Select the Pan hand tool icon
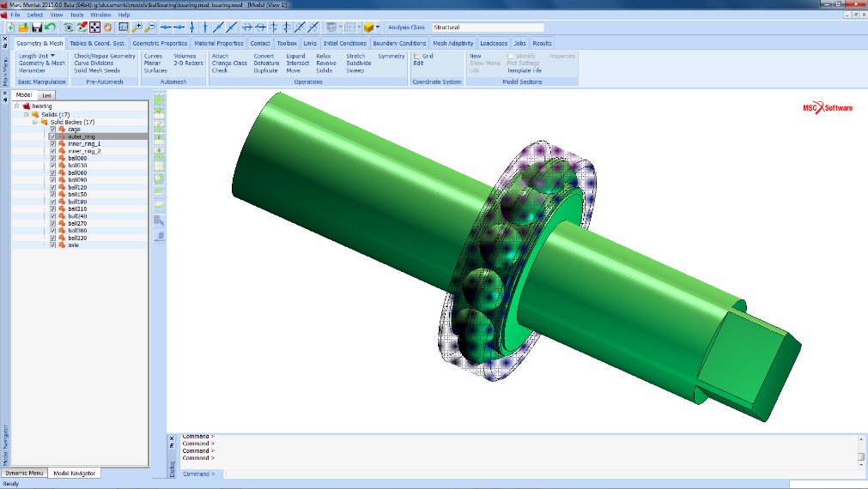The image size is (868, 489). (108, 27)
